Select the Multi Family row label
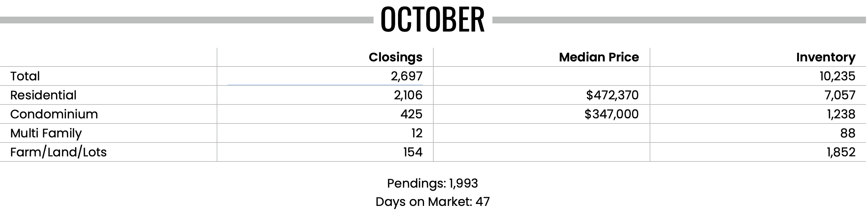The height and width of the screenshot is (211, 868). [x=46, y=134]
